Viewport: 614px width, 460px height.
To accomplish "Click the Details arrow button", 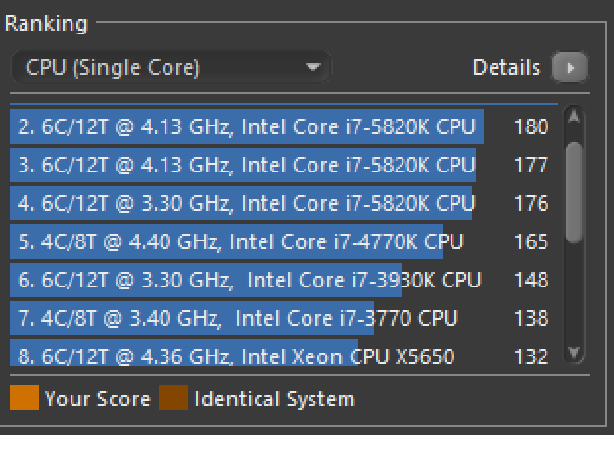I will tap(570, 67).
